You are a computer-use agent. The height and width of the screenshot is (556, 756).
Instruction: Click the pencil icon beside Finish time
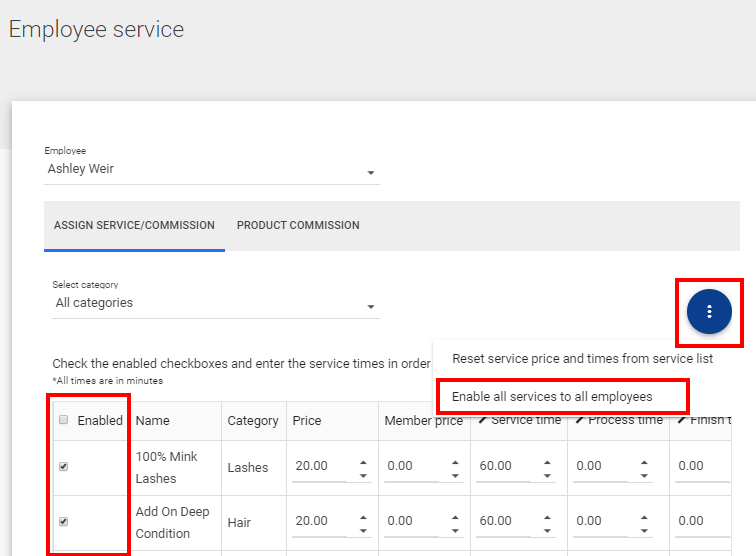click(681, 420)
